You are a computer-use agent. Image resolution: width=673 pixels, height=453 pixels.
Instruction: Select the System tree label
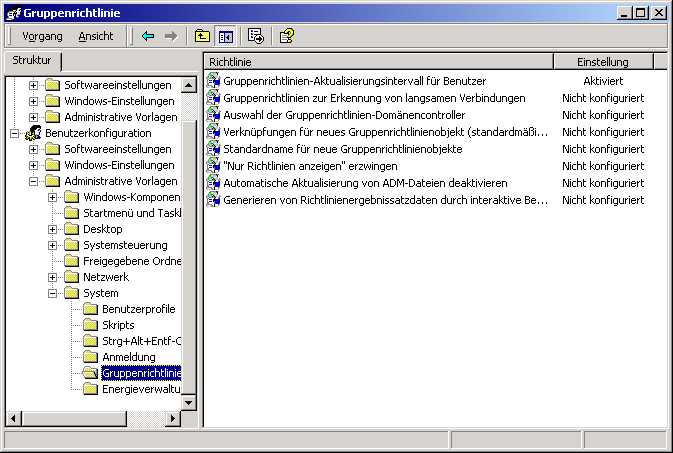pos(101,293)
